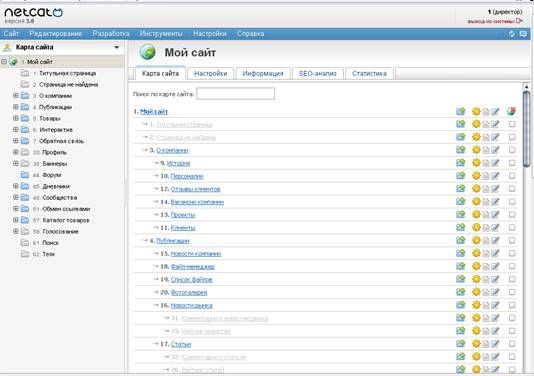Click the globe delete icon in Мой сайт row
The image size is (534, 376).
pyautogui.click(x=511, y=111)
